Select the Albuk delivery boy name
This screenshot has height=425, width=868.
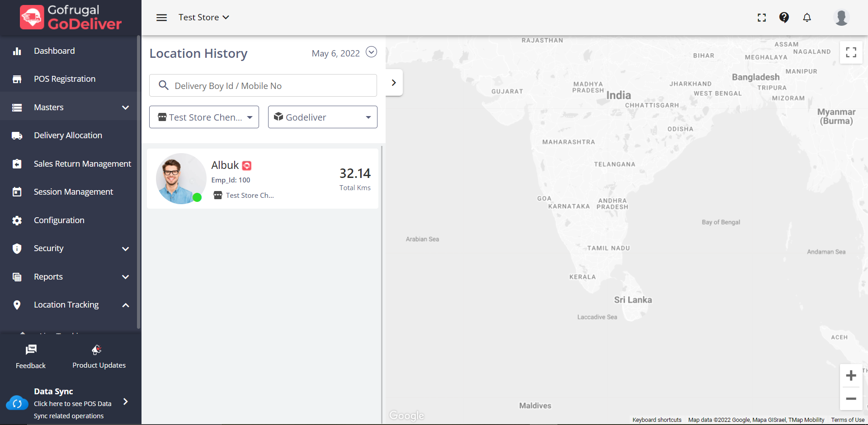coord(225,165)
